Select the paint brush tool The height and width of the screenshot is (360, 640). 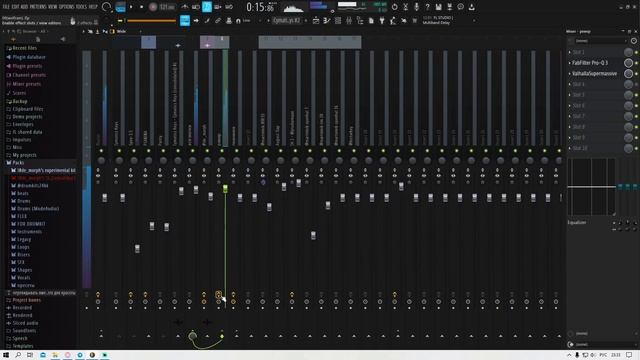coord(207,20)
